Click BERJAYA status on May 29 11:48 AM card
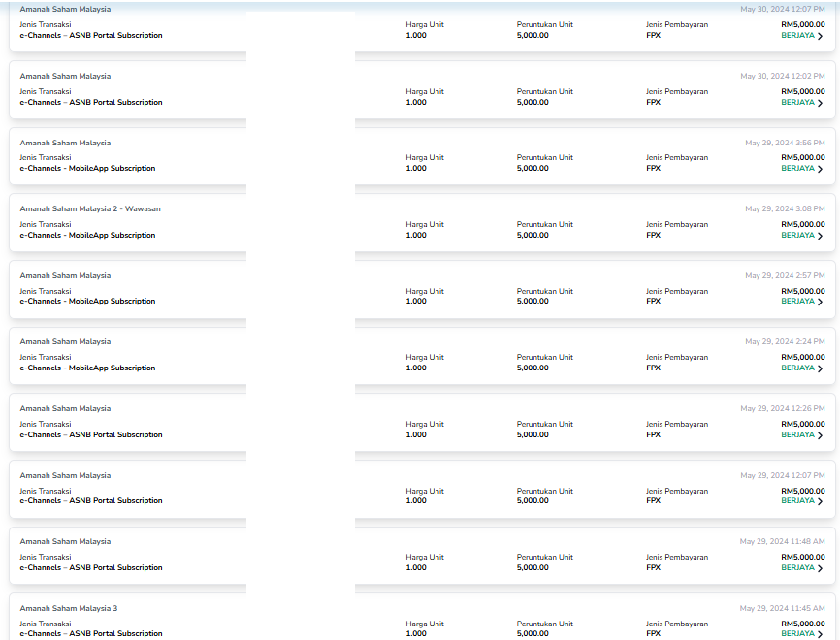The height and width of the screenshot is (640, 840). [797, 567]
